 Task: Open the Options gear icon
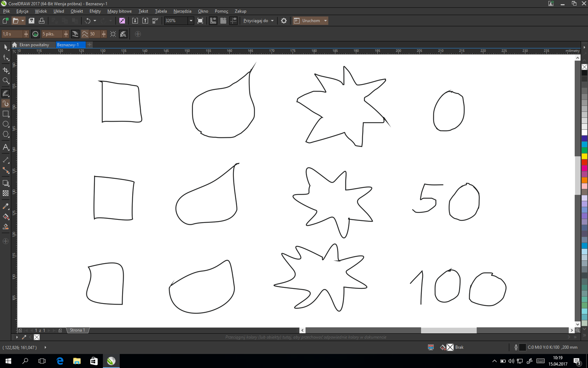[x=284, y=21]
